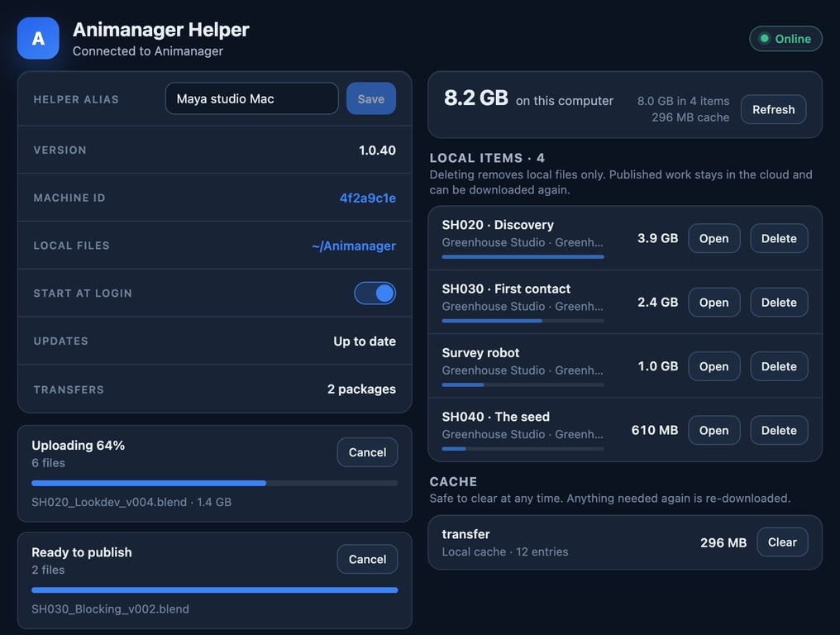
Task: Open SH040 · The seed item
Action: (x=714, y=430)
